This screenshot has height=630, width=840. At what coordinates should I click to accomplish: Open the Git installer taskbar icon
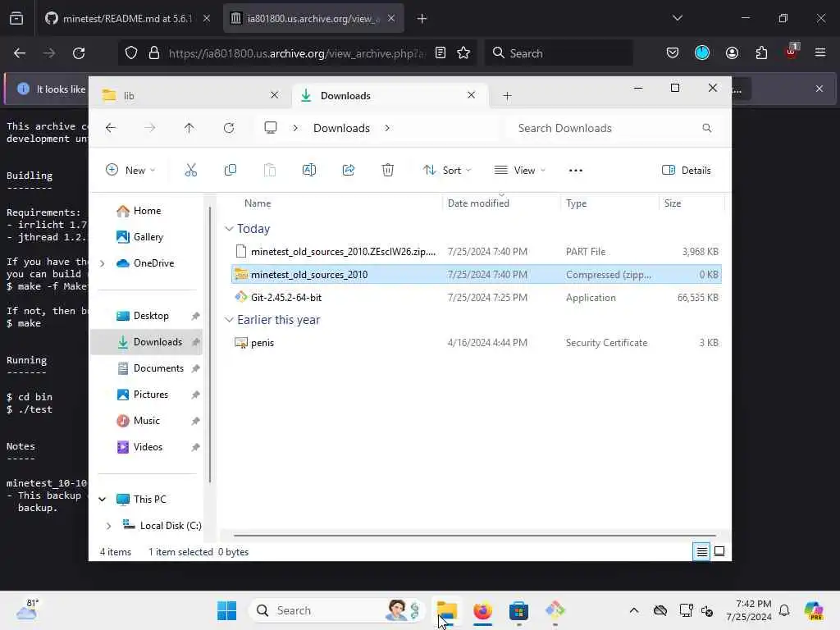(x=555, y=610)
